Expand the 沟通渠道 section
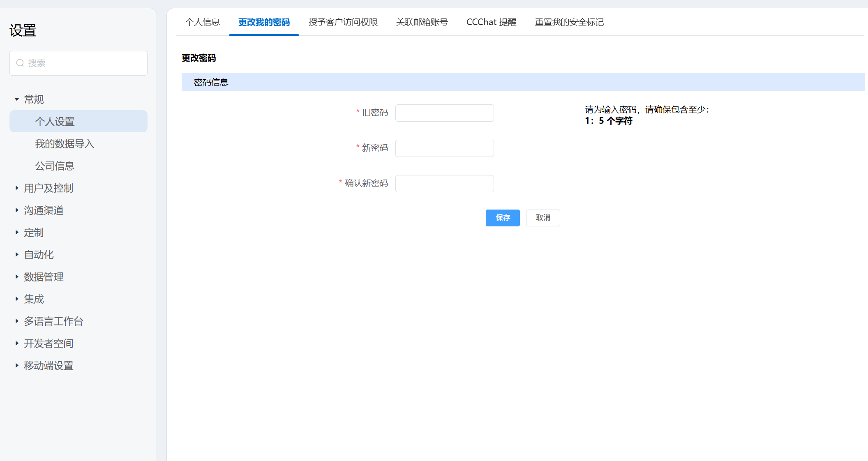The width and height of the screenshot is (868, 461). [17, 210]
